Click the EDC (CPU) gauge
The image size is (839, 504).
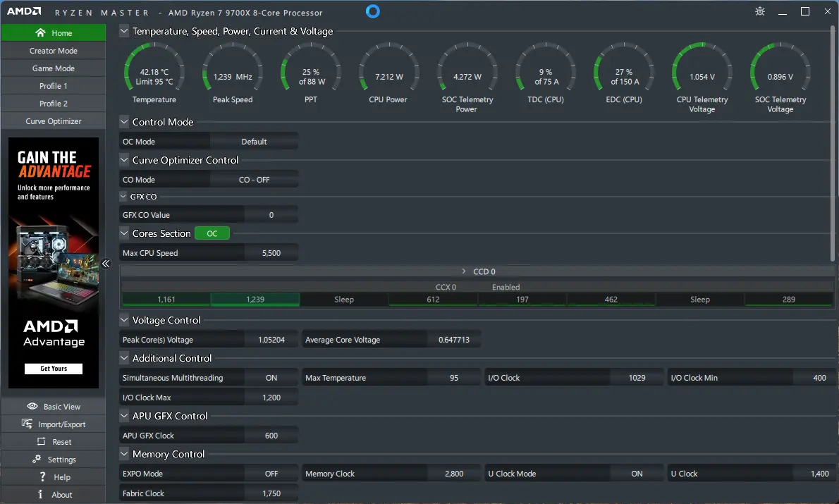coord(624,73)
